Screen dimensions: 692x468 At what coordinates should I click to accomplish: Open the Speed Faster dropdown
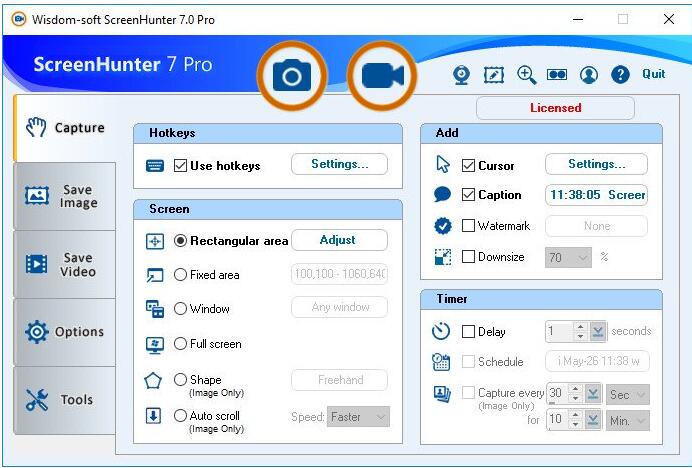point(358,417)
